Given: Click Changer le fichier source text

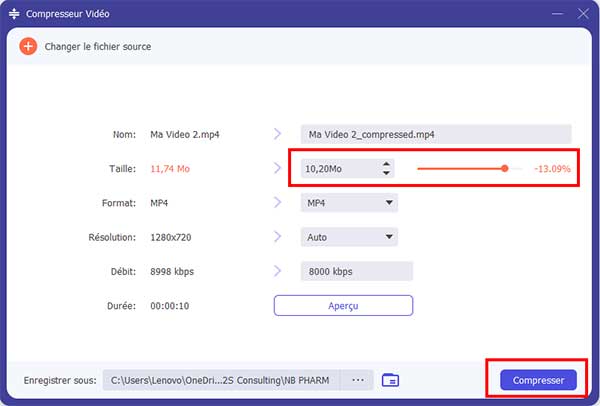Looking at the screenshot, I should tap(98, 47).
